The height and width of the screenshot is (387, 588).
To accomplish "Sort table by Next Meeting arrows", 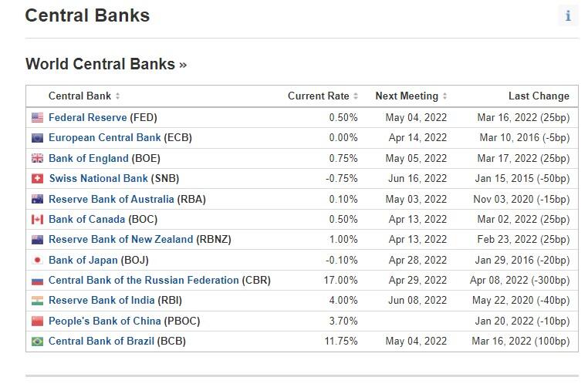I will [444, 96].
